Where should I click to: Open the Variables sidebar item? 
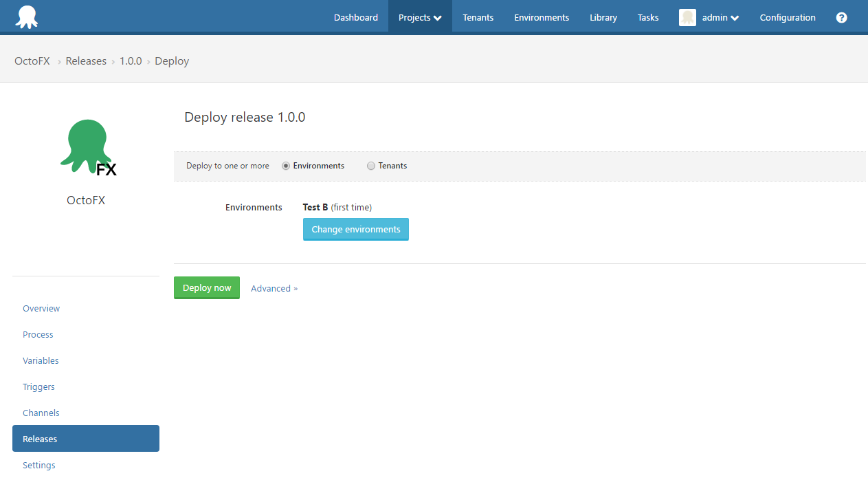[x=41, y=360]
